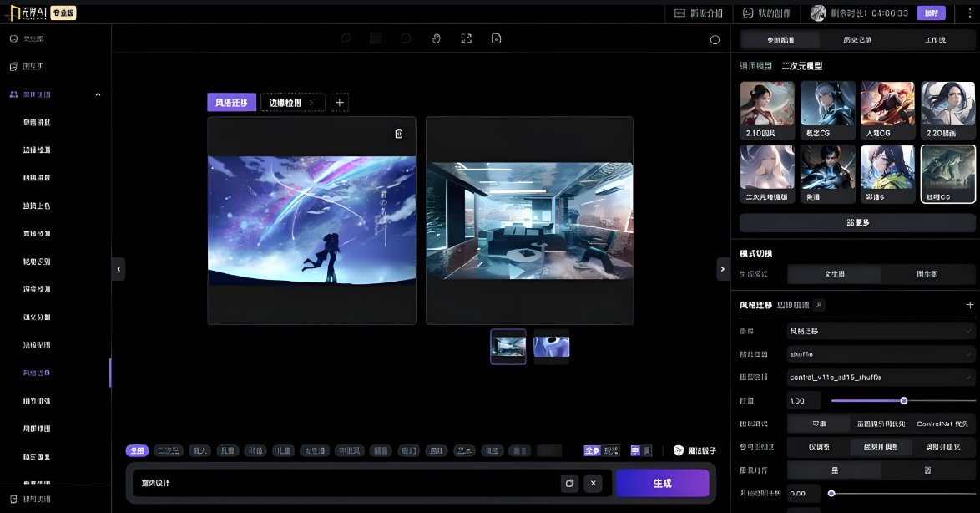Switch generation mode to 图生图
Image resolution: width=980 pixels, height=513 pixels.
927,274
